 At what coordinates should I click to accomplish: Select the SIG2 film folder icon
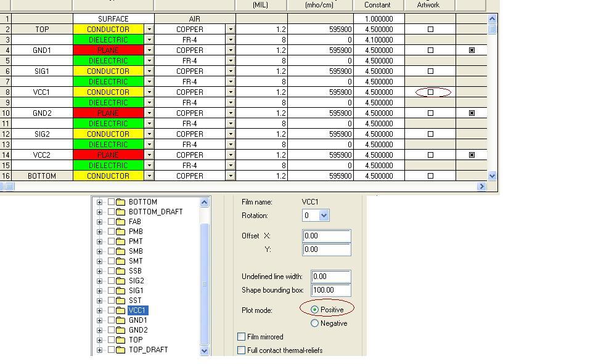[x=121, y=281]
